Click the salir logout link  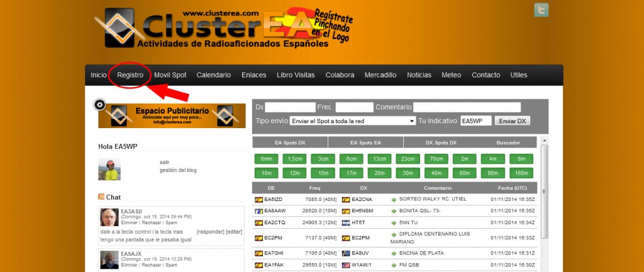point(164,163)
